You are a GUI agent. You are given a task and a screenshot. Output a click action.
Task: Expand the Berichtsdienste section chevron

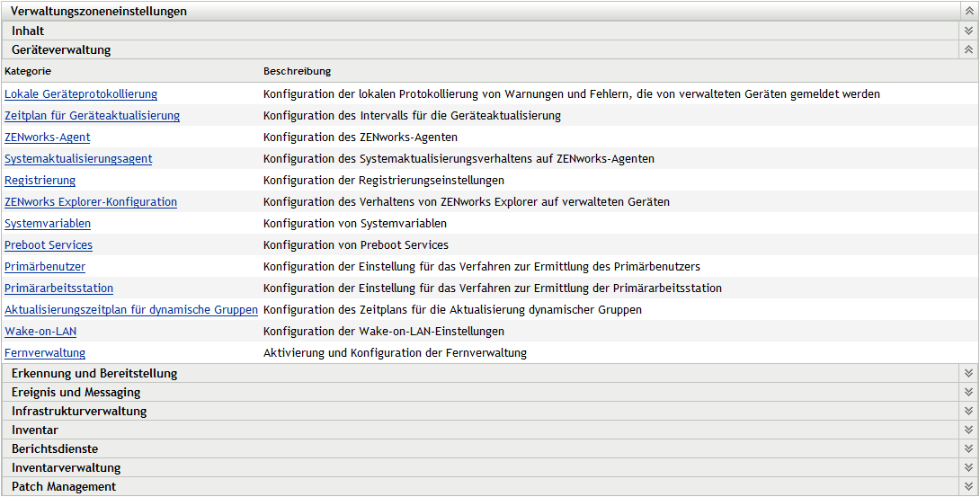[x=968, y=448]
